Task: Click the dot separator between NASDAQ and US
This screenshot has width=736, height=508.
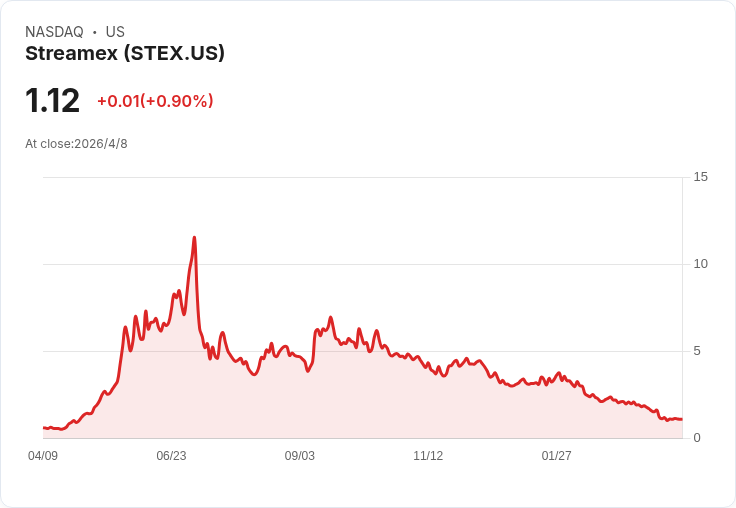Action: pyautogui.click(x=94, y=32)
